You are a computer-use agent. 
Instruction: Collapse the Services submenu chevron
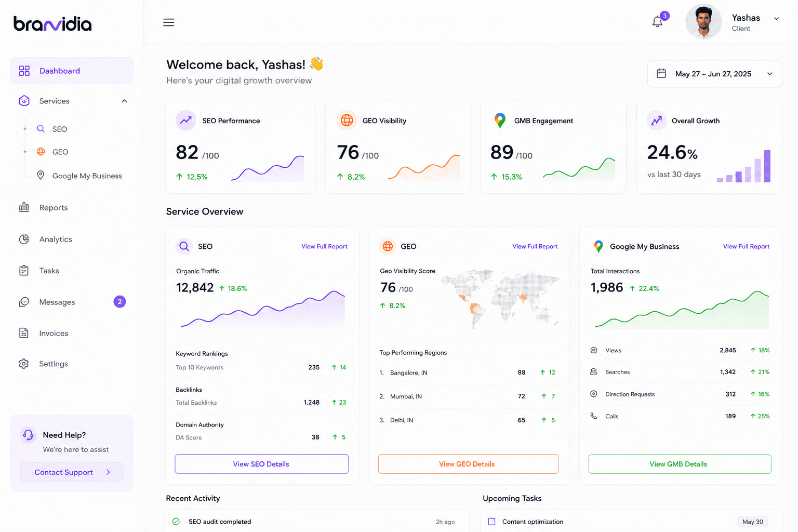tap(124, 101)
